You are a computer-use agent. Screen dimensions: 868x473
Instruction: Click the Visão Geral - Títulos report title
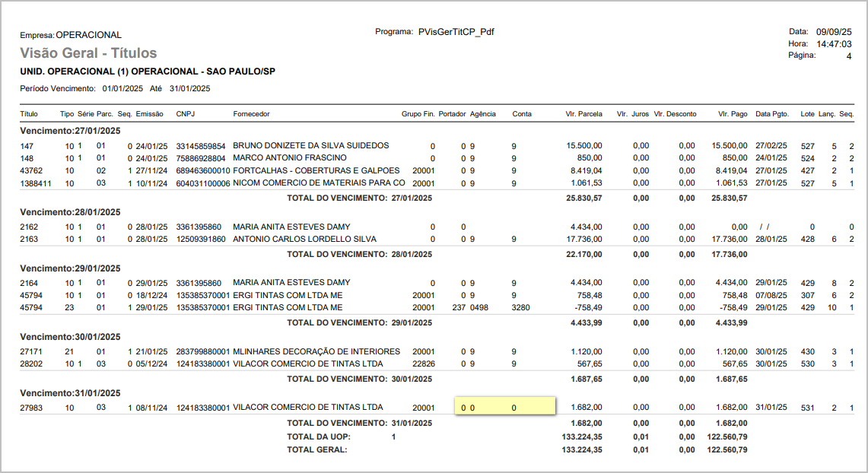tap(88, 53)
